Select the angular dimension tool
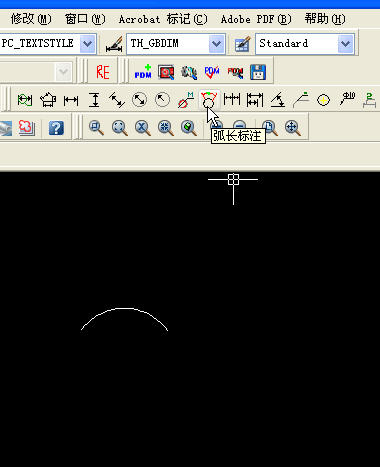The image size is (380, 467). click(278, 100)
